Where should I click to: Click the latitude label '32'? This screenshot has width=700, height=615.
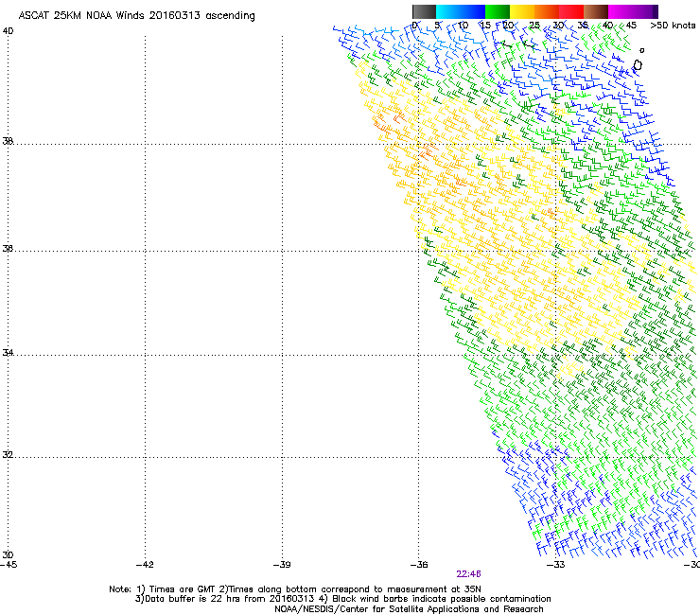(8, 455)
